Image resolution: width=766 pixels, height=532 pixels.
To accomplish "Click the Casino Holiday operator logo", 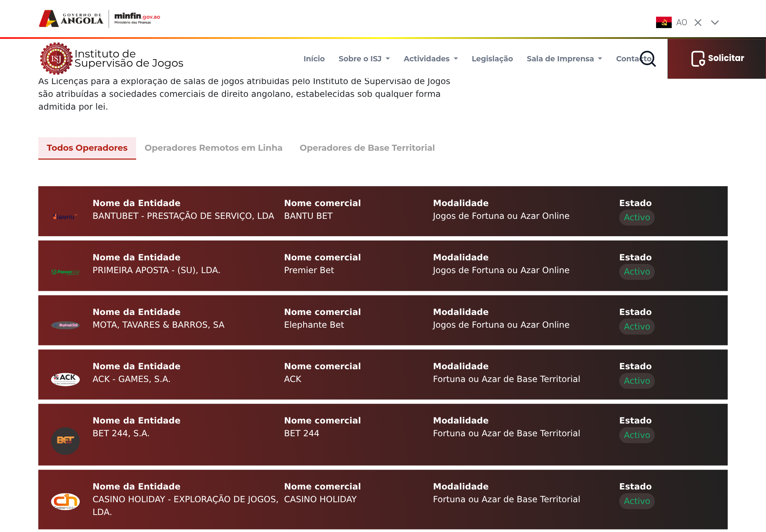I will tap(65, 501).
